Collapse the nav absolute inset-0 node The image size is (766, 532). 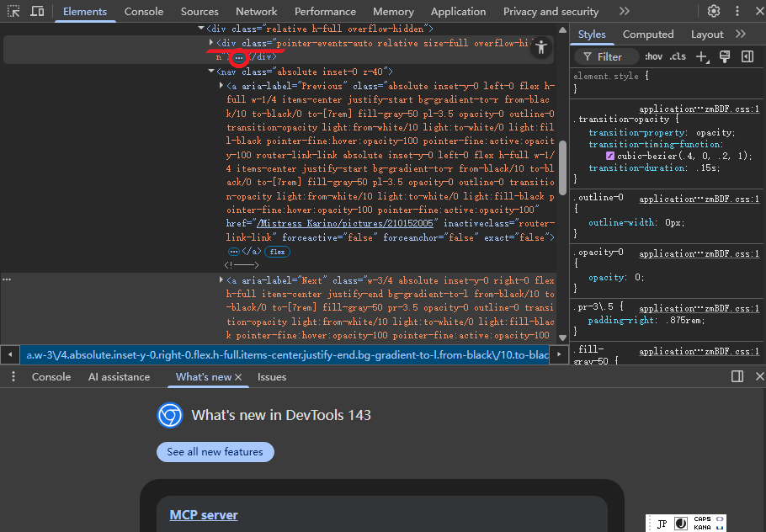pos(211,72)
